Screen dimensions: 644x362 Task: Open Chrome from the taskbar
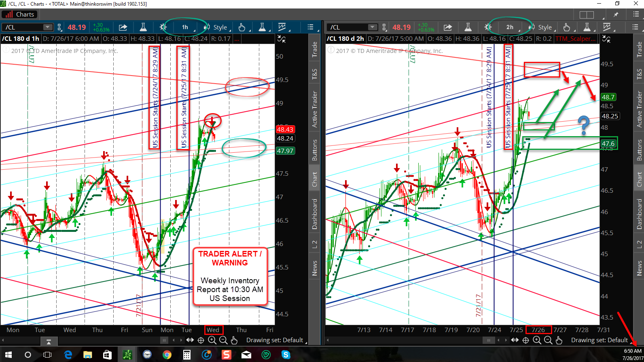[x=167, y=355]
